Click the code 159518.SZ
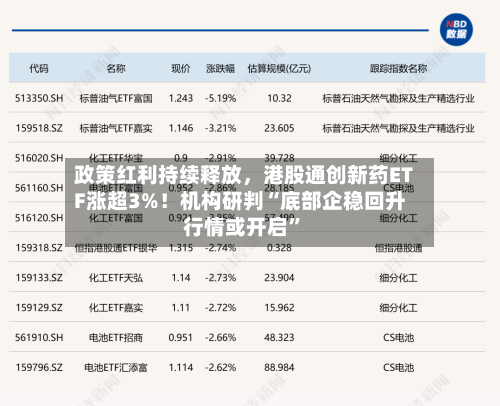Screen dimensions: 500x406 click(39, 128)
